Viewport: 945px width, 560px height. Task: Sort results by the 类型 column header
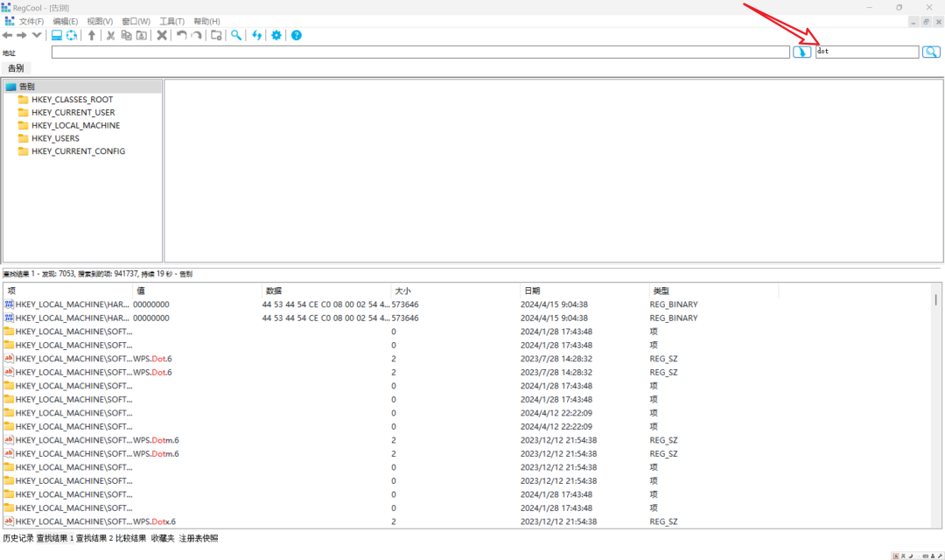714,290
